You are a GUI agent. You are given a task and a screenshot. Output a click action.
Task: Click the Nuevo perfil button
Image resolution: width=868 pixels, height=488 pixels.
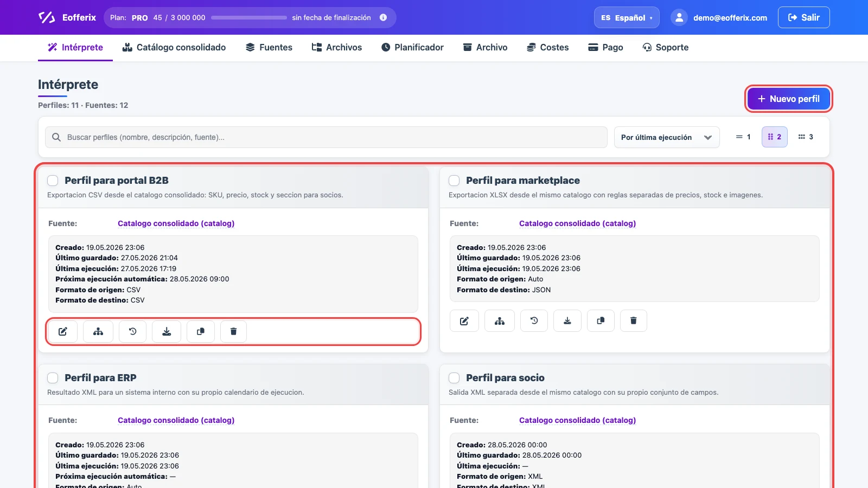(789, 99)
